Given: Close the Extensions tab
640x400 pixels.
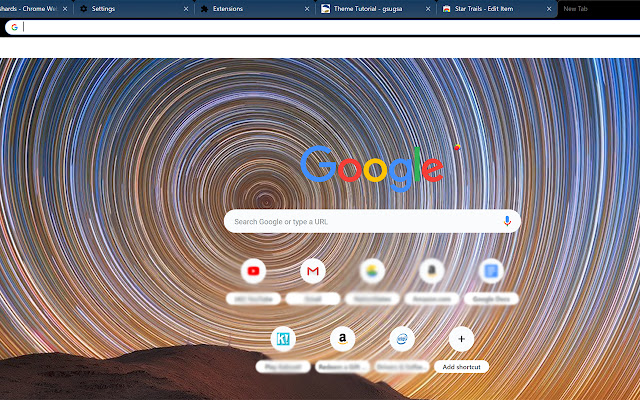Looking at the screenshot, I should pyautogui.click(x=307, y=9).
